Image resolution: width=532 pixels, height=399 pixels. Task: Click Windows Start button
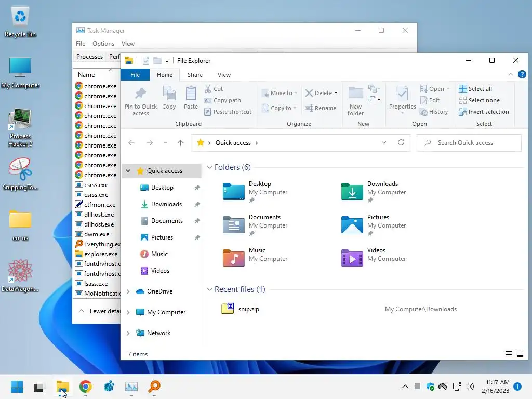click(x=17, y=387)
